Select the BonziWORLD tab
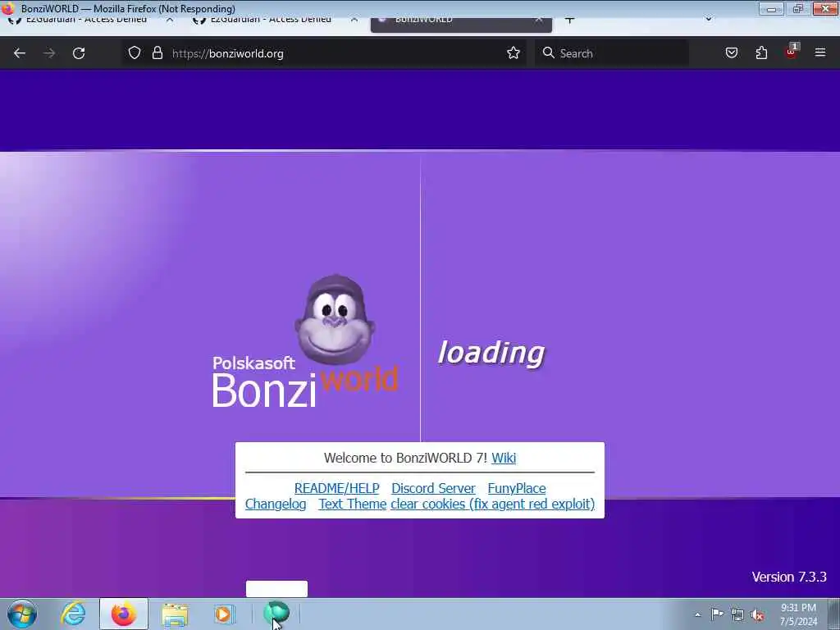The height and width of the screenshot is (630, 840). 461,25
